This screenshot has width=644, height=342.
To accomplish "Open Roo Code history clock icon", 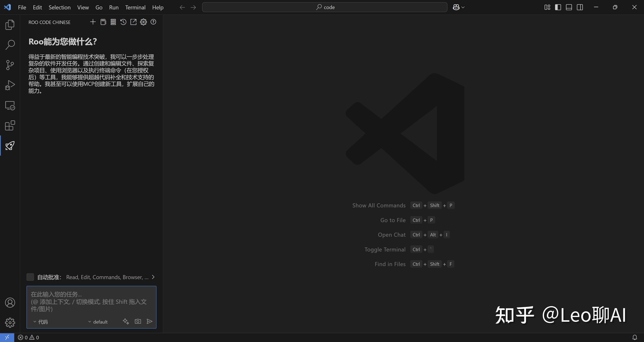I will (x=123, y=22).
